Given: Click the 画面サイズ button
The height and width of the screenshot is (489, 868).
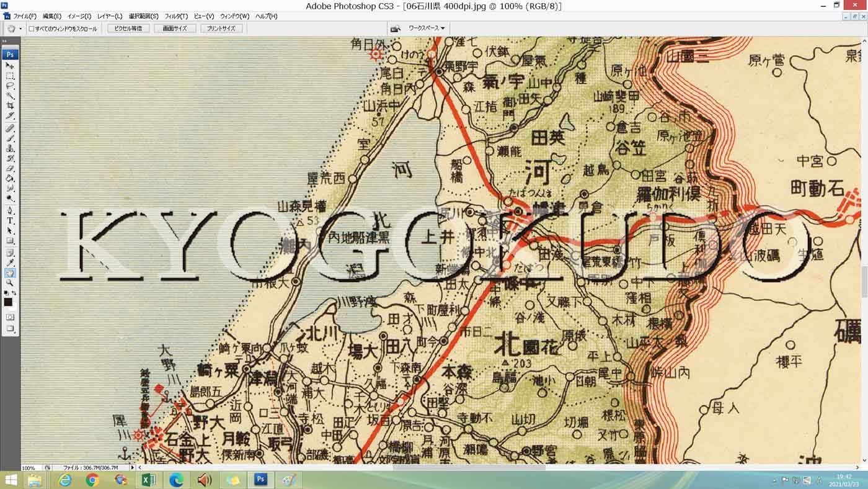Looking at the screenshot, I should point(175,29).
